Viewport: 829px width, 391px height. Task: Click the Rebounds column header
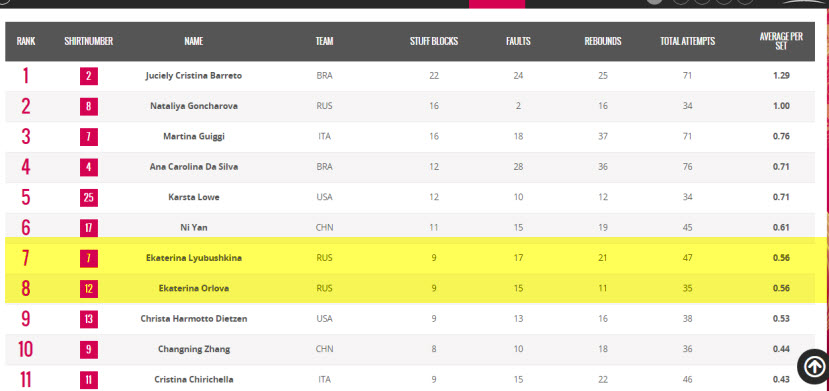point(603,41)
